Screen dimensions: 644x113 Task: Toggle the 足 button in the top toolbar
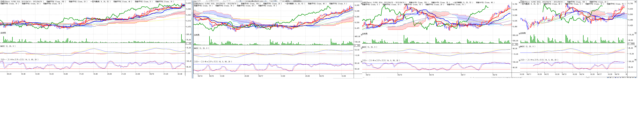pyautogui.click(x=241, y=1)
